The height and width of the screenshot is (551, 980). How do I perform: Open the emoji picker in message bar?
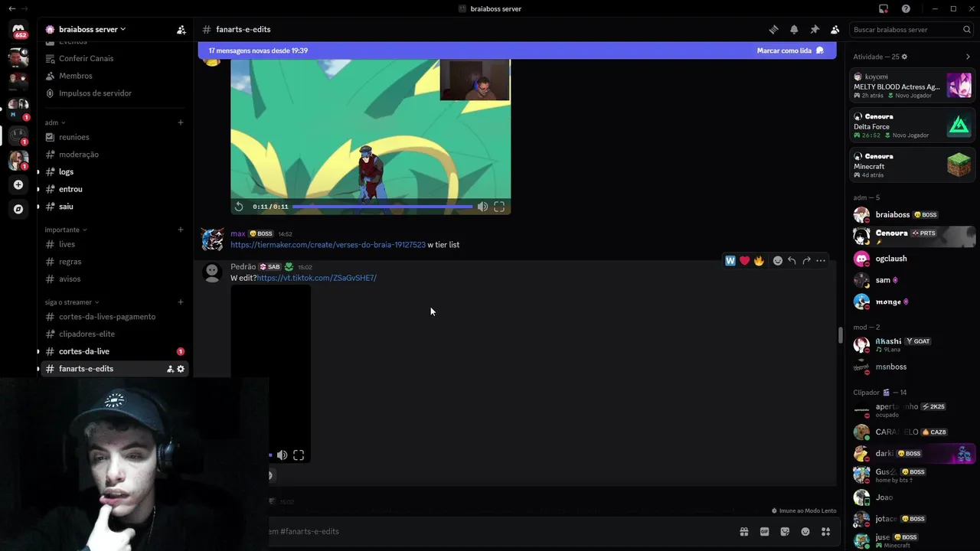[x=805, y=532]
